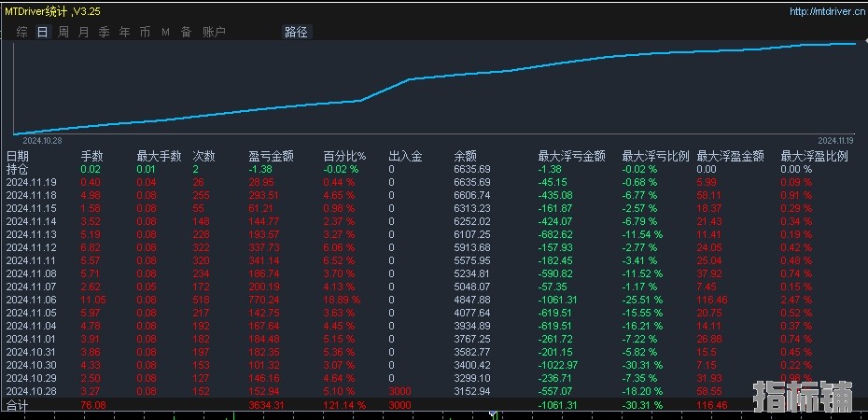Switch to the 账户 account tab
Screen dimensions: 868x420
[214, 32]
